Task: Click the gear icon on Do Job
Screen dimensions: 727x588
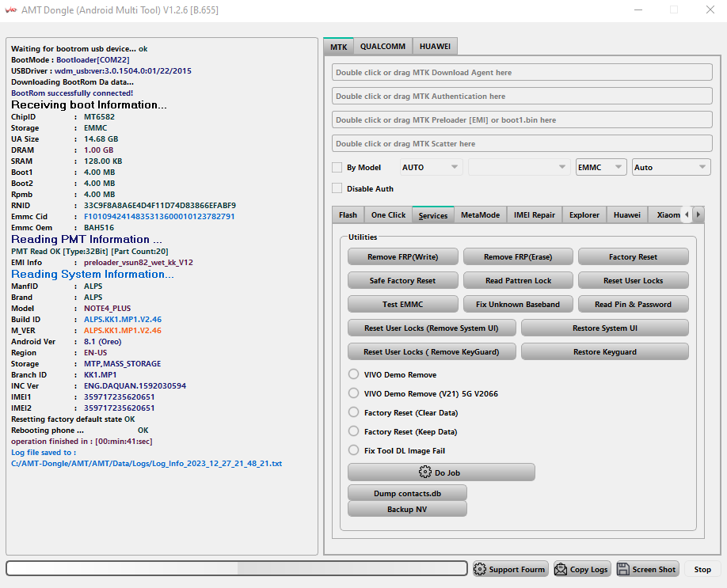Action: [424, 472]
